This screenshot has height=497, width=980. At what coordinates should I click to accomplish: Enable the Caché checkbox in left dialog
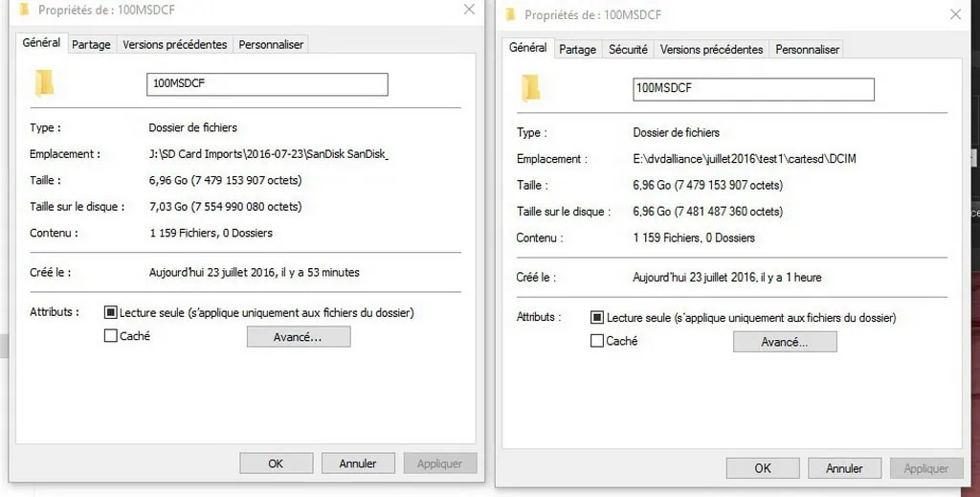pyautogui.click(x=111, y=336)
